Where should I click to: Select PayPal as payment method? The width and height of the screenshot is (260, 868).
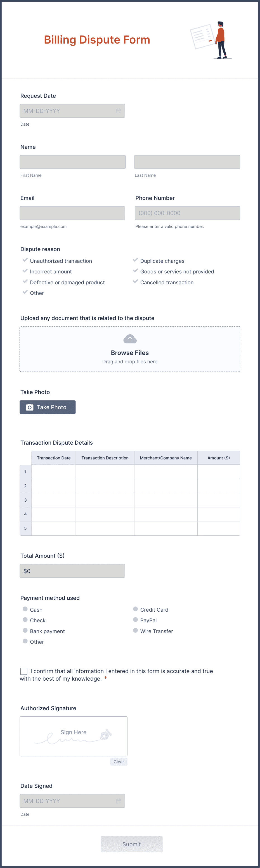point(135,620)
